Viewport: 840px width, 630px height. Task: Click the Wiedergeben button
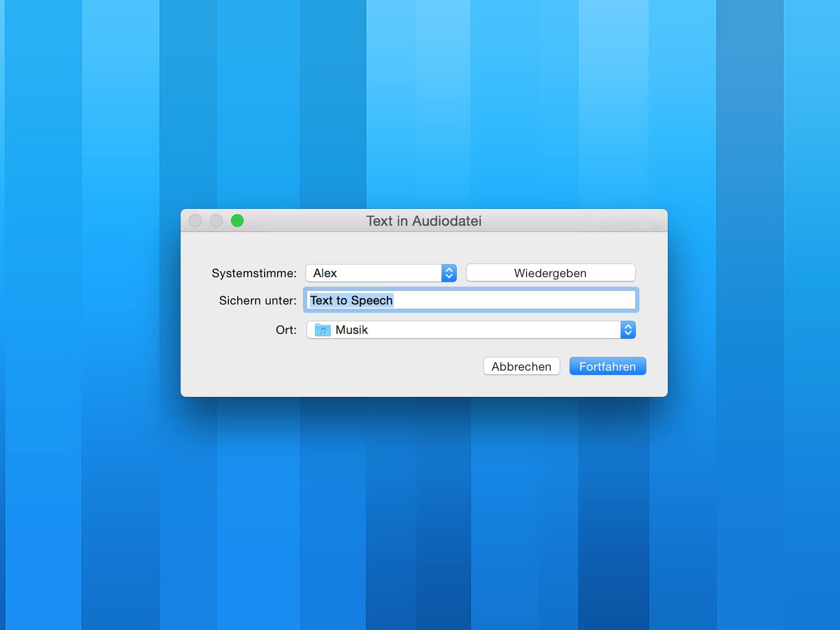(551, 273)
